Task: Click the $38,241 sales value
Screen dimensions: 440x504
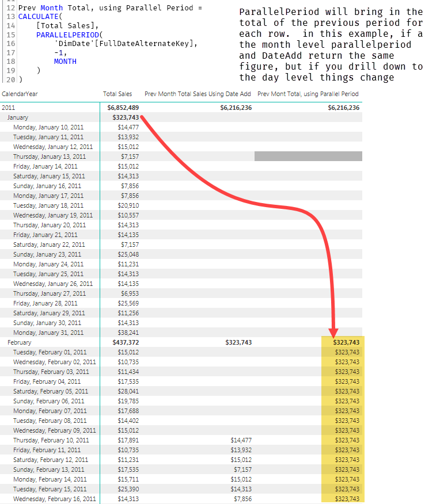Action: pyautogui.click(x=128, y=333)
